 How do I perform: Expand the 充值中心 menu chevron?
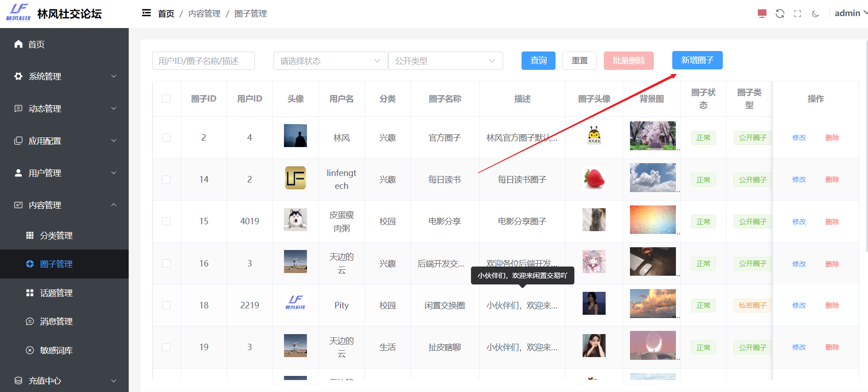pyautogui.click(x=114, y=381)
